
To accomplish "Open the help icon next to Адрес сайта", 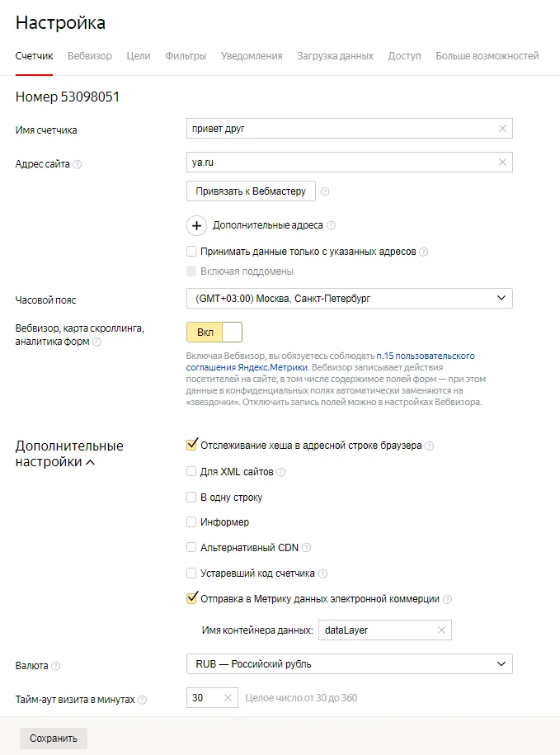I will point(77,164).
